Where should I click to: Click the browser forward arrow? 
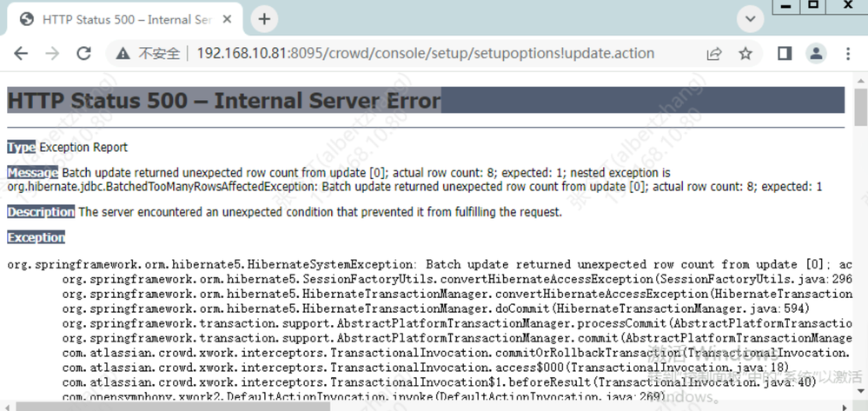52,53
